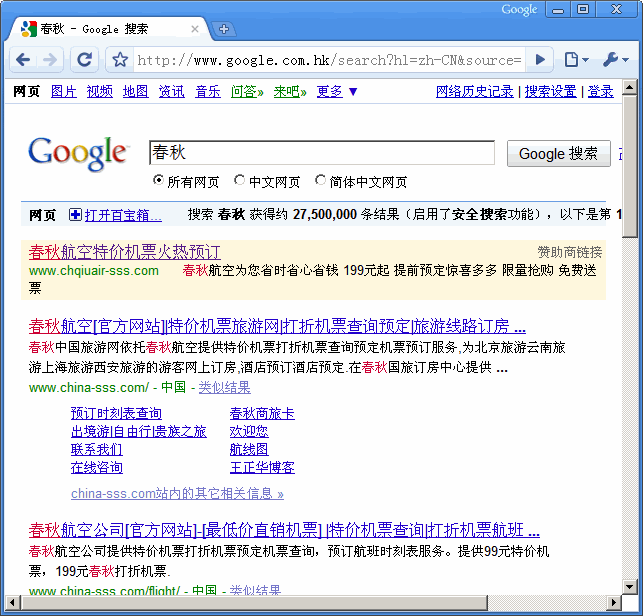Minimize the browser window

558,9
